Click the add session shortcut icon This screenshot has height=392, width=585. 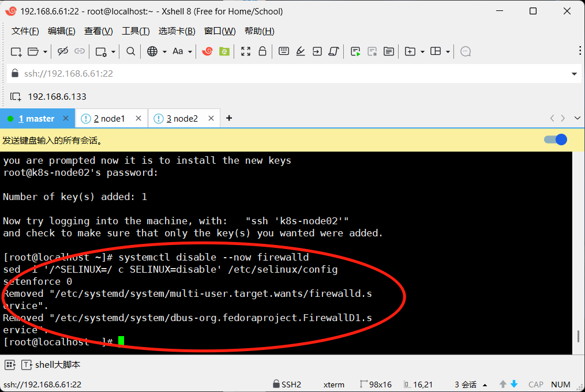(16, 97)
